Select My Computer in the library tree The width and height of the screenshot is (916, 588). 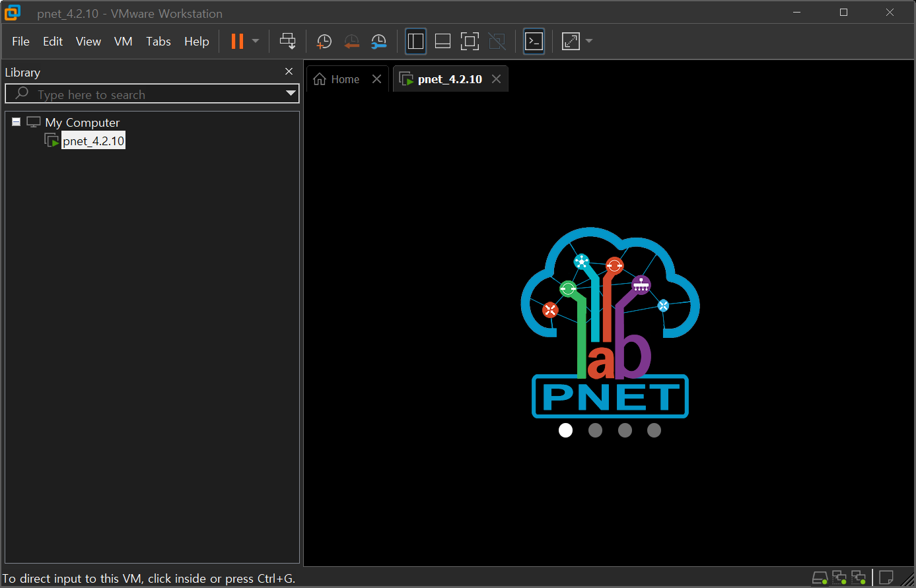tap(83, 122)
